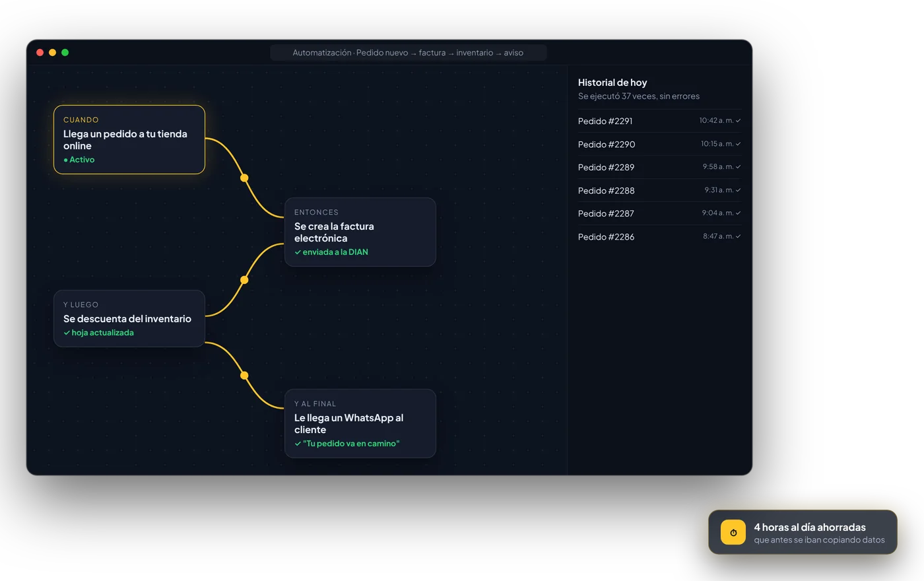Click the checkmark beside 10:42 a. m.

click(738, 121)
